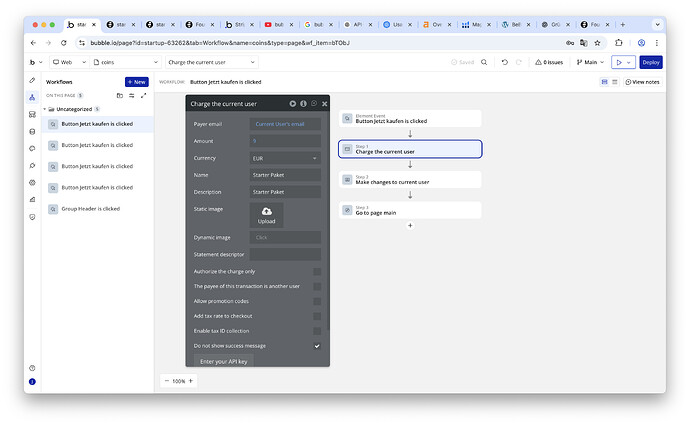Open the Bubble logo menu dropdown

(36, 62)
